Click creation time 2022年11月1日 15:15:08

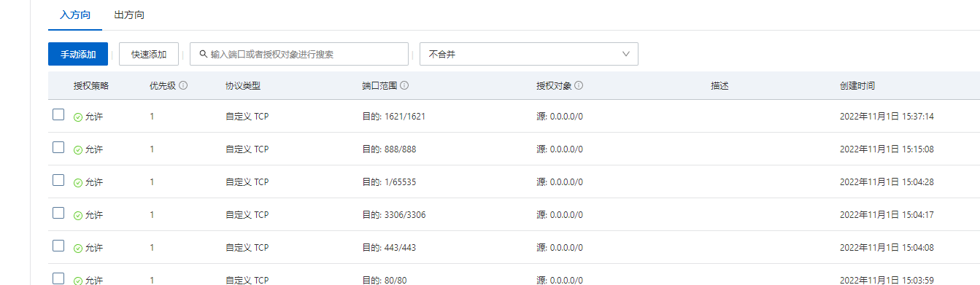(x=887, y=149)
